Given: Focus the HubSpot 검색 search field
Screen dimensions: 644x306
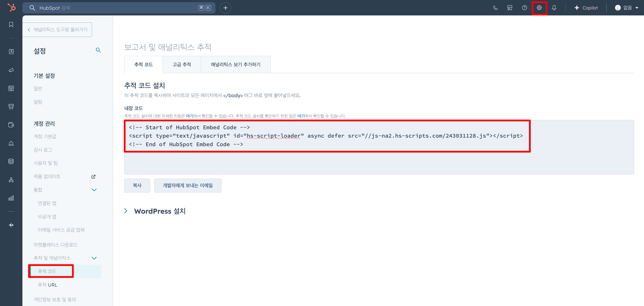Looking at the screenshot, I should pos(119,8).
